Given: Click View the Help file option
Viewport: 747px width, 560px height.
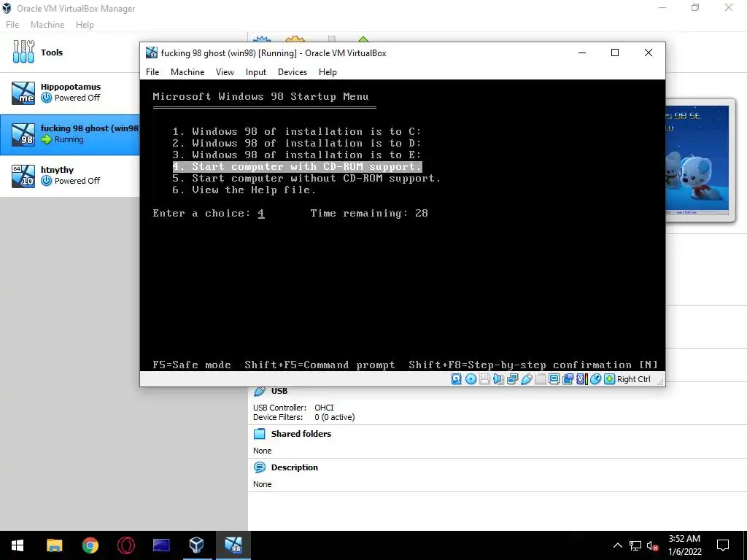Looking at the screenshot, I should pyautogui.click(x=244, y=190).
